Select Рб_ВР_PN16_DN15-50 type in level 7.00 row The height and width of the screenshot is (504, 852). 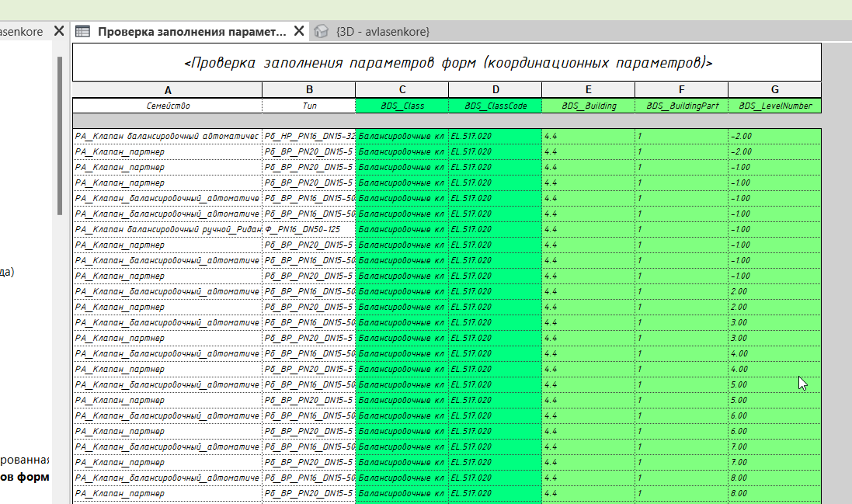click(308, 447)
